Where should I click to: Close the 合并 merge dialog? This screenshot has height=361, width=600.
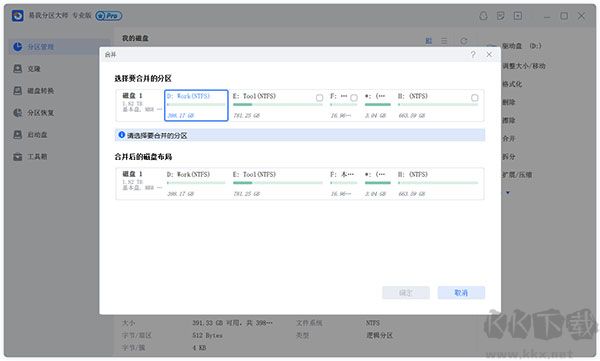489,54
